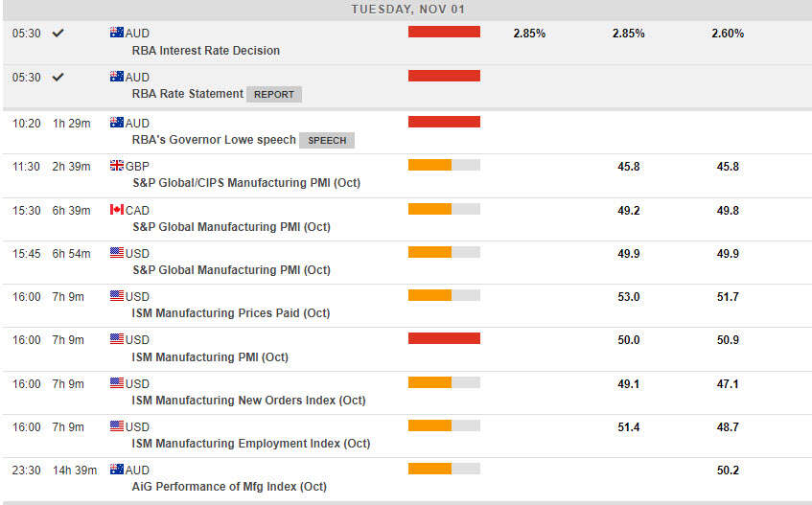The height and width of the screenshot is (505, 812).
Task: Click the Canadian flag next to CAD
Action: 117,210
